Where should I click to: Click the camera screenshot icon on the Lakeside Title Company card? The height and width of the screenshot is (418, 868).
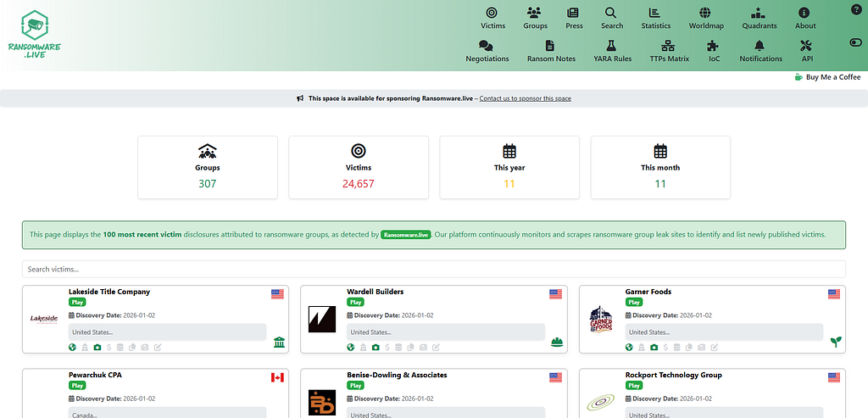(97, 348)
